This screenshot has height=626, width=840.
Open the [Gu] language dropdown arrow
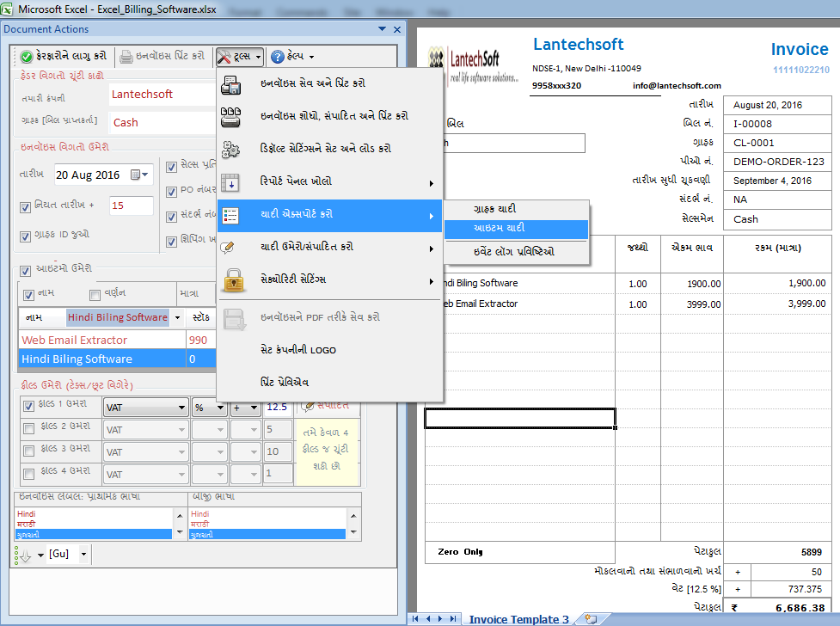(x=83, y=554)
